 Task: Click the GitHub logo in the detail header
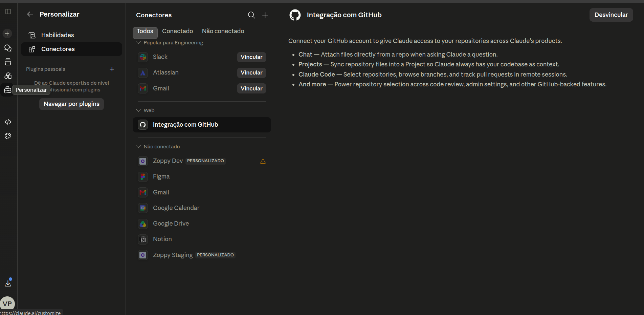(295, 15)
